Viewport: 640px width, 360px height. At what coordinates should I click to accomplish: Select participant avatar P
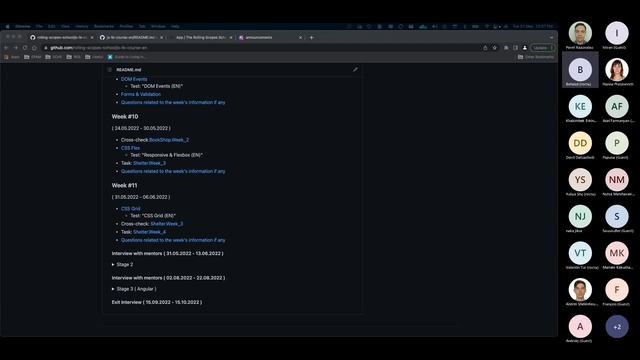pyautogui.click(x=617, y=143)
